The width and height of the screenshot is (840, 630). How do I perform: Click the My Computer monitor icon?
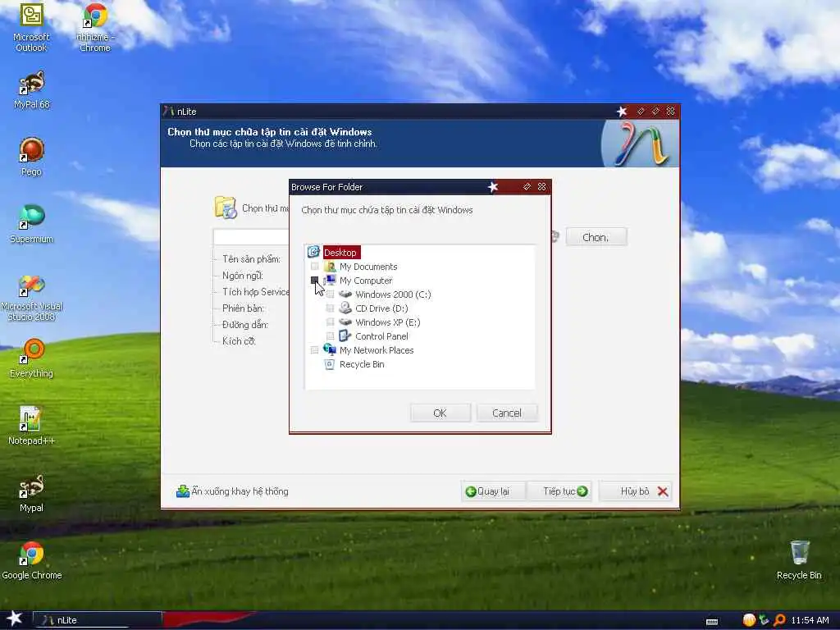pyautogui.click(x=330, y=281)
